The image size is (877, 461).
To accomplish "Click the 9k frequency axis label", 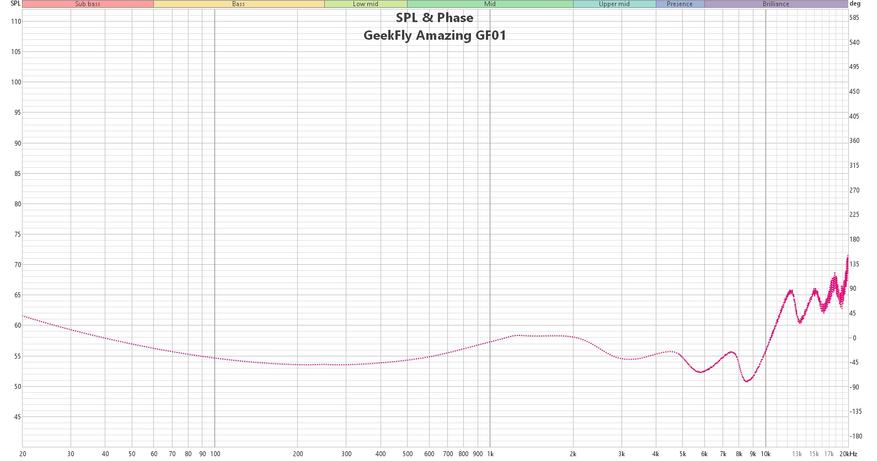I will [x=753, y=454].
